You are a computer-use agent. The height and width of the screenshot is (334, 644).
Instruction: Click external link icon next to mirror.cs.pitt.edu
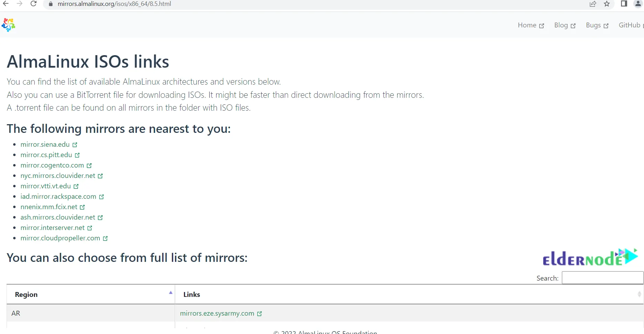[x=77, y=155]
